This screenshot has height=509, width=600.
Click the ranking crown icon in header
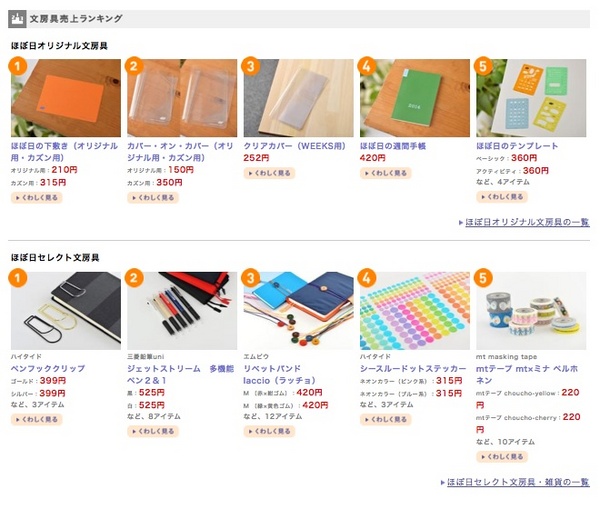17,19
